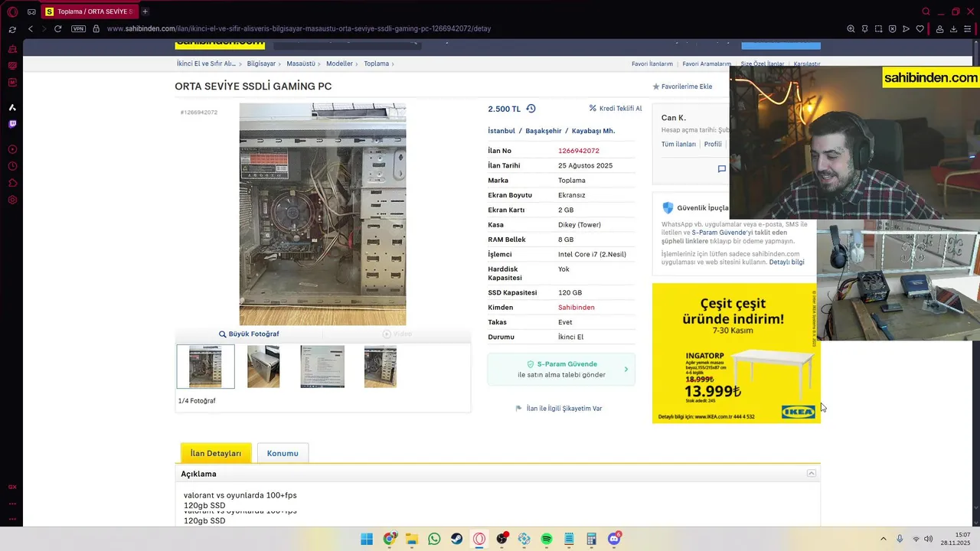Viewport: 980px width, 551px height.
Task: Go back with the browser back arrow
Action: (x=31, y=29)
